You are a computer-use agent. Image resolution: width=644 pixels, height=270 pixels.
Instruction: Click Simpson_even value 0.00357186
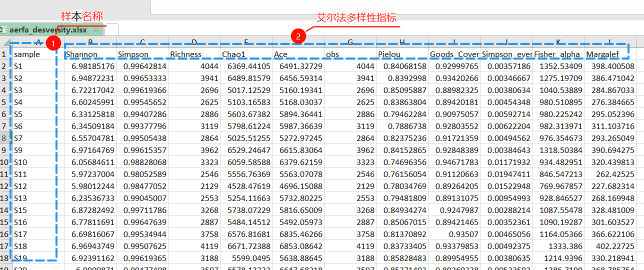506,66
